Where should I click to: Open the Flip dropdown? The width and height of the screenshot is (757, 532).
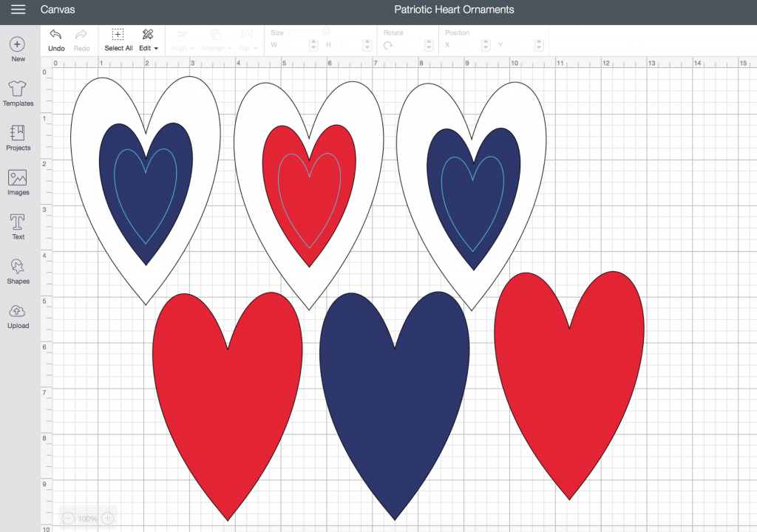[248, 41]
